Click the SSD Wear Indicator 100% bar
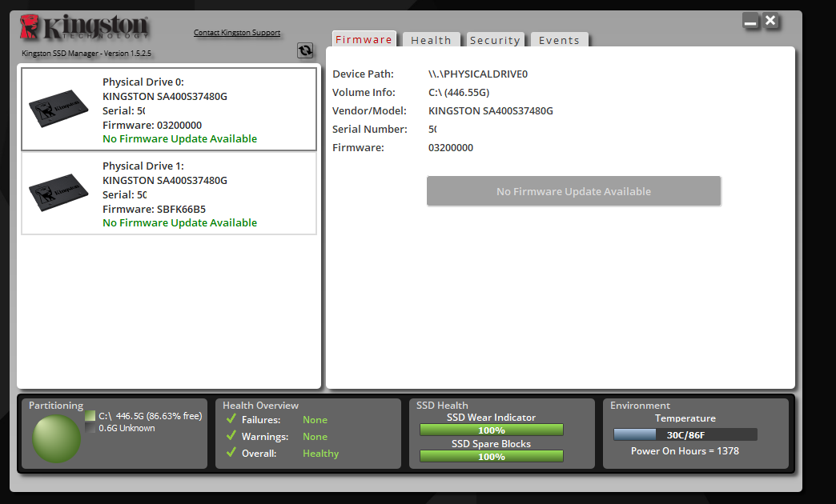This screenshot has width=836, height=504. (492, 430)
